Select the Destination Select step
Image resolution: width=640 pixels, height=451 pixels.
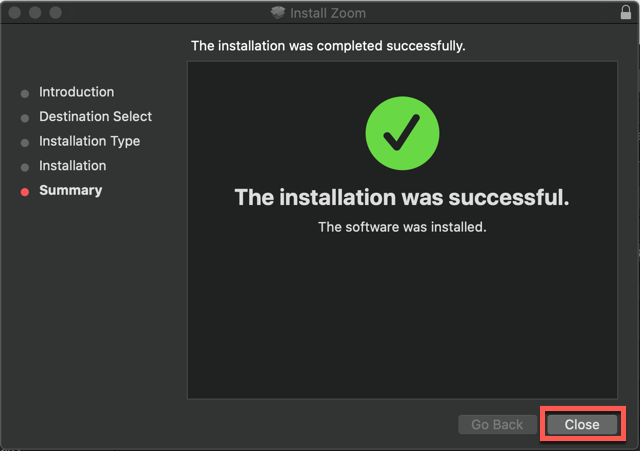coord(96,116)
